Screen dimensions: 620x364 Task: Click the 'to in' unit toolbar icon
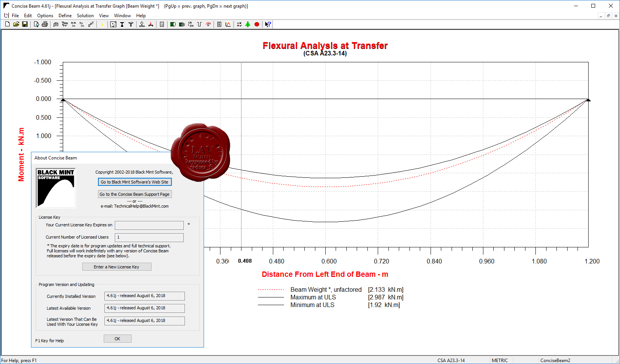[x=82, y=24]
